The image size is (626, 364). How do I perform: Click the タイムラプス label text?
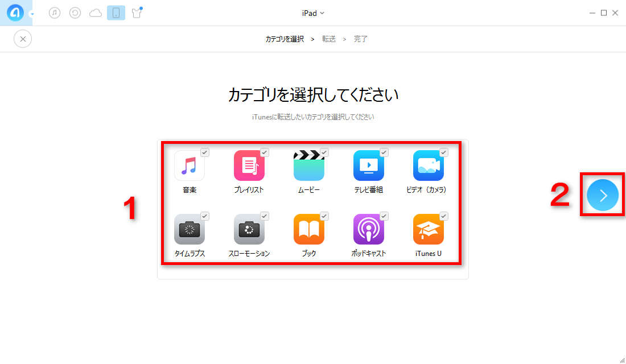190,254
